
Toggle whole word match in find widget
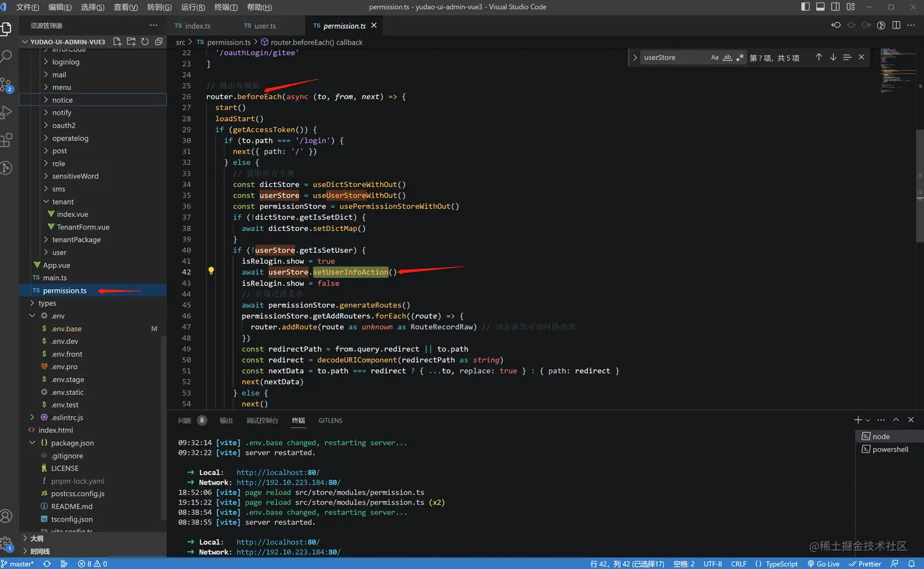(x=727, y=57)
